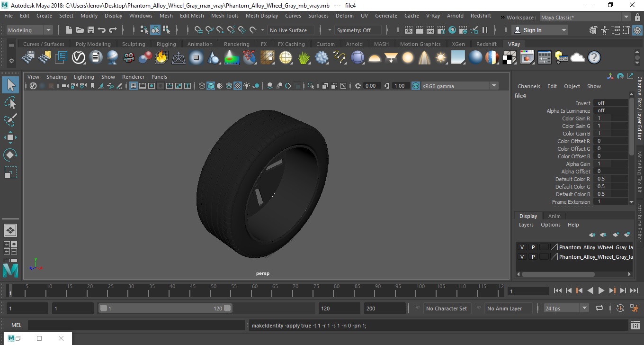
Task: Open the render view clapperboard icon
Action: click(x=409, y=30)
